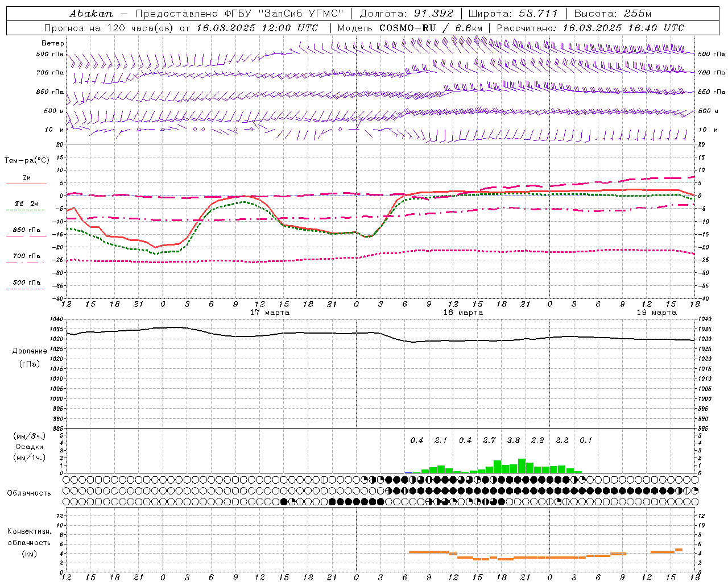This screenshot has width=728, height=582.
Task: Click the red 2м temperature legend line
Action: (26, 184)
